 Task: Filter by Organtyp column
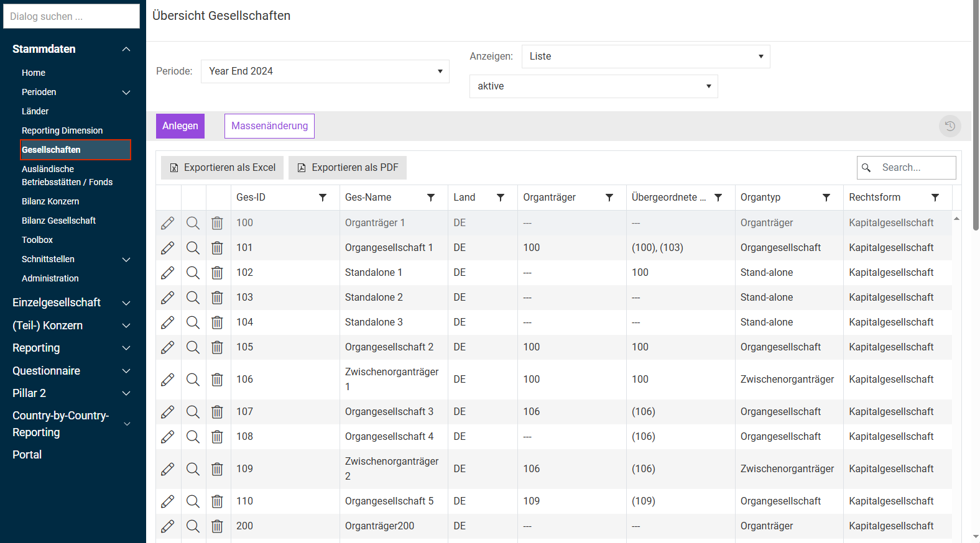click(826, 198)
